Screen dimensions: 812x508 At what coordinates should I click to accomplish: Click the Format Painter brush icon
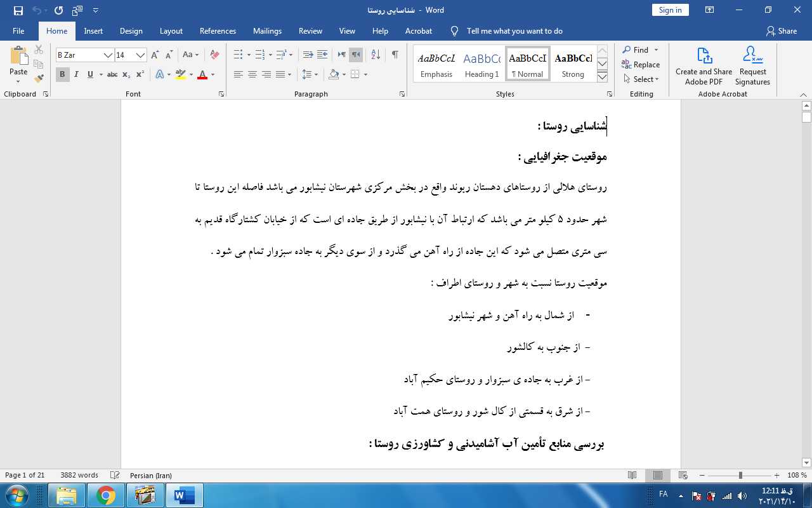click(x=39, y=79)
